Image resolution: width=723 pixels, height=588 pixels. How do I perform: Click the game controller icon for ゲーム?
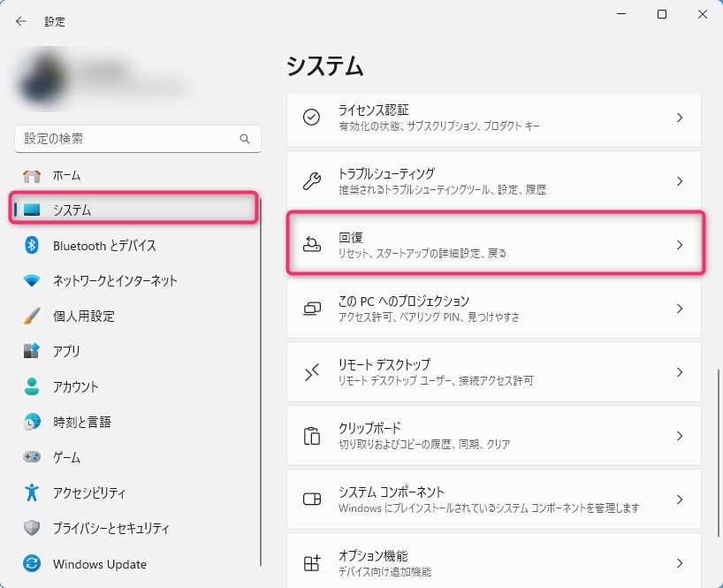32,457
